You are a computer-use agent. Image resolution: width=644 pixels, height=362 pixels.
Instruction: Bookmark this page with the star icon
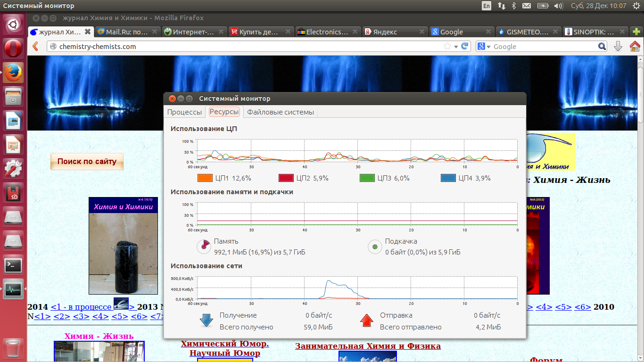tap(447, 46)
